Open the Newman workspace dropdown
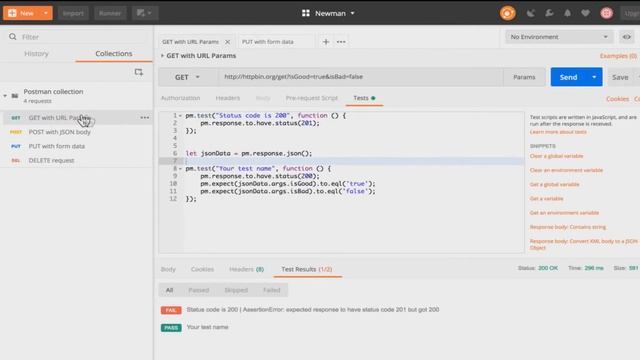 coord(328,13)
